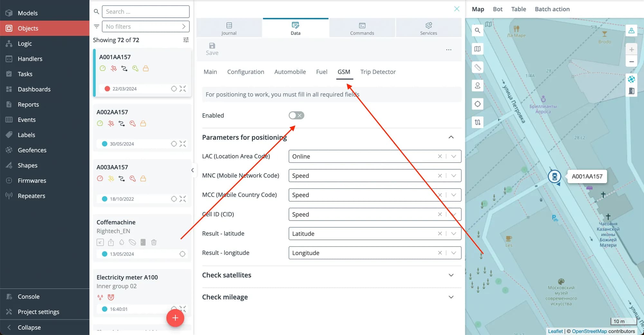
Task: Locate A001AA157 with crosshair target icon
Action: click(174, 89)
